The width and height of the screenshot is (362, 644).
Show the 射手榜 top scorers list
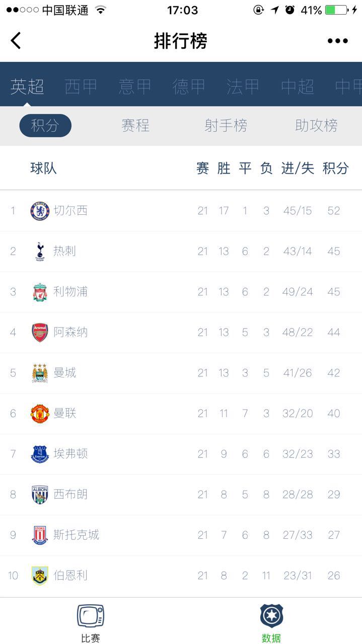pyautogui.click(x=226, y=126)
